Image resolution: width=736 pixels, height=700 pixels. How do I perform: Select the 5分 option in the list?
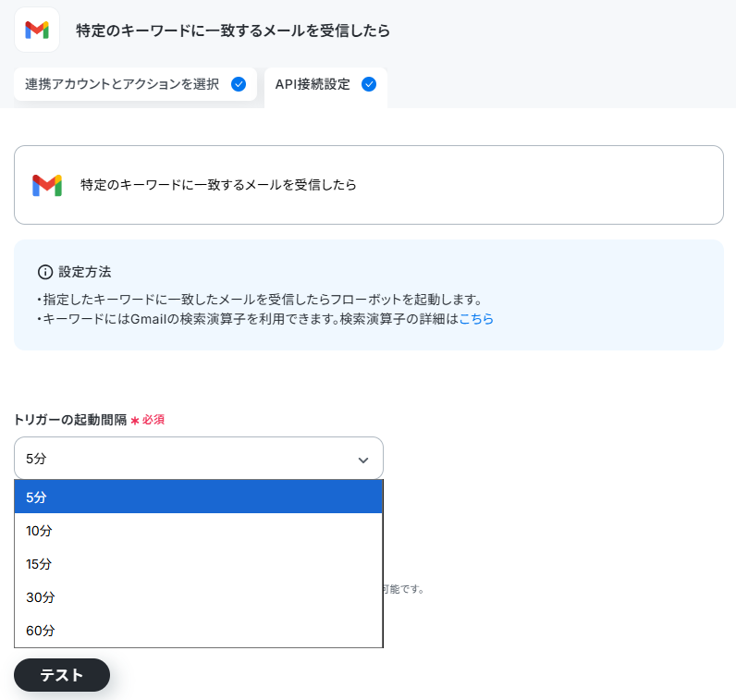pos(199,497)
